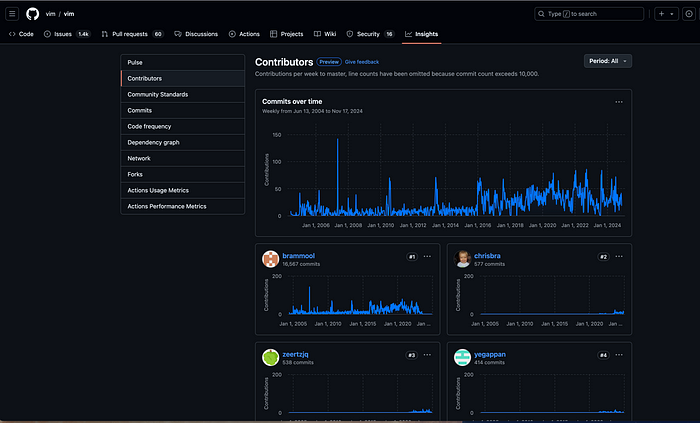This screenshot has height=423, width=700.
Task: Click the GitHub logo icon
Action: click(x=33, y=14)
